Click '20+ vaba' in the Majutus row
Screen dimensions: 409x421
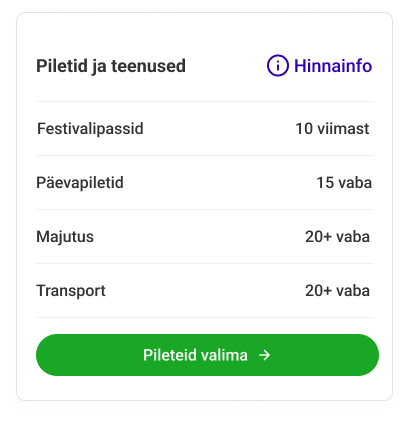[x=337, y=237]
